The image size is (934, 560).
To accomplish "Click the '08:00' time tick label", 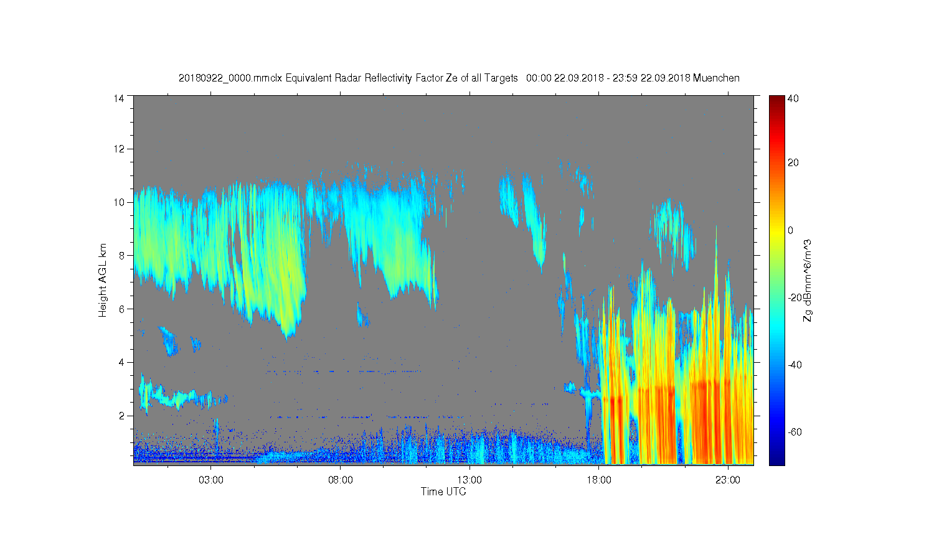I will [x=341, y=480].
